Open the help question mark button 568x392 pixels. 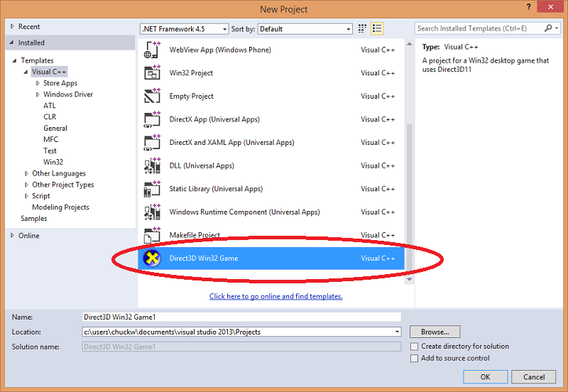click(528, 7)
